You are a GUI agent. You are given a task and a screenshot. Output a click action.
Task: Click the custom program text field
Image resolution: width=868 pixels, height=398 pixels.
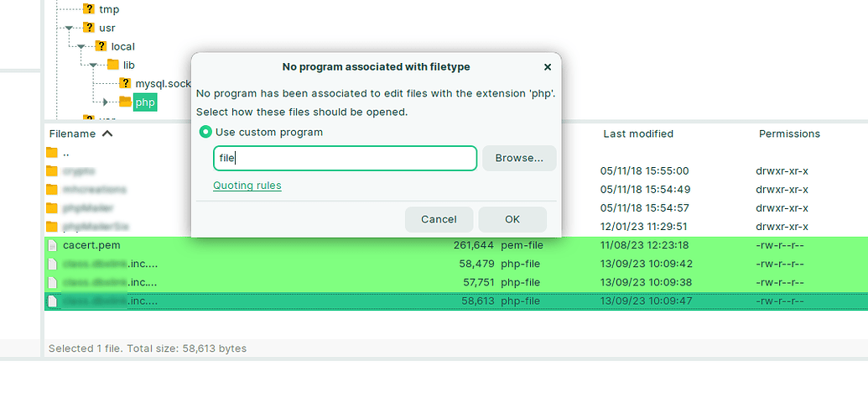(345, 158)
